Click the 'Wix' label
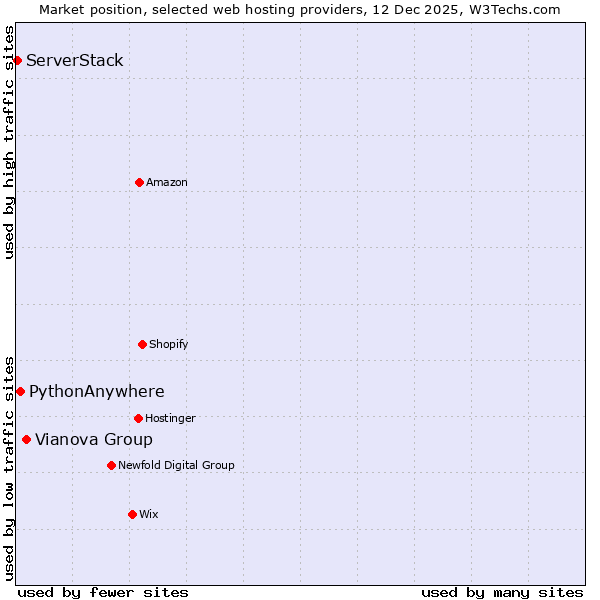Screen dimensions: 600x600 (x=149, y=514)
